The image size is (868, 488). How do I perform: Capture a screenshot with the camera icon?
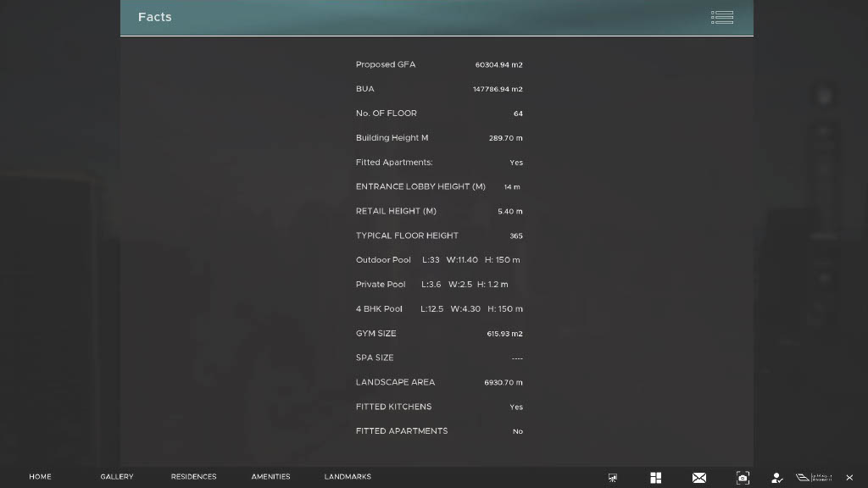coord(743,478)
